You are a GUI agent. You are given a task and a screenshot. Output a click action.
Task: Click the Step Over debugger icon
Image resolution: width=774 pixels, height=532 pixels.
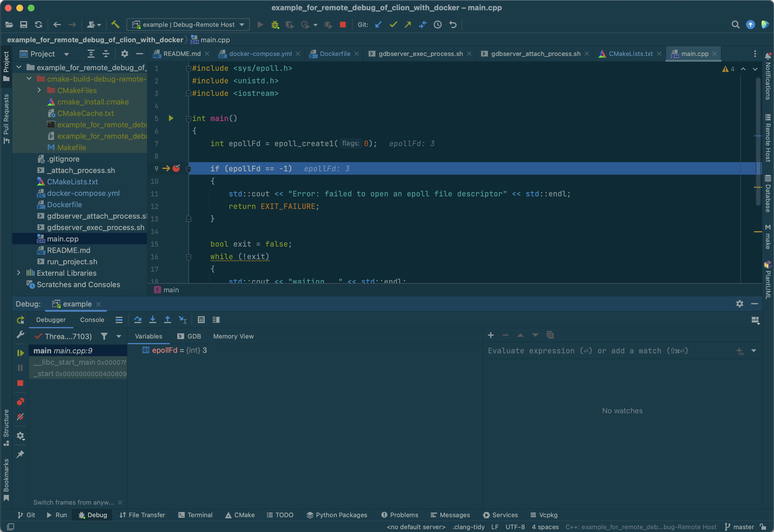click(x=138, y=320)
